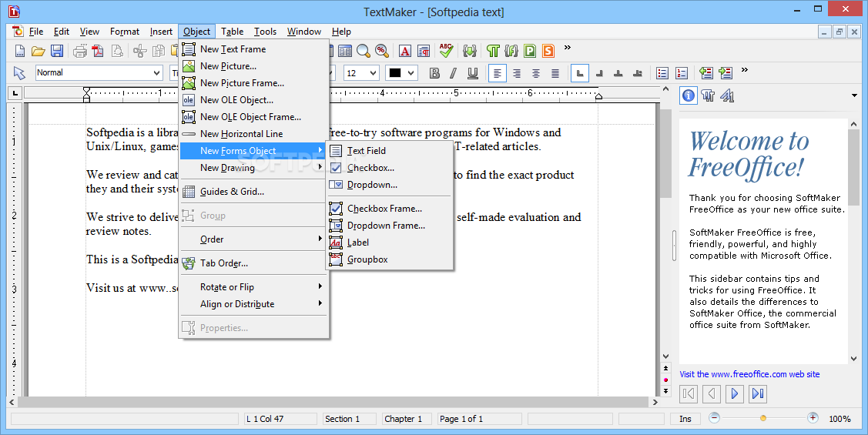Expand the Order submenu
This screenshot has height=435, width=868.
254,239
